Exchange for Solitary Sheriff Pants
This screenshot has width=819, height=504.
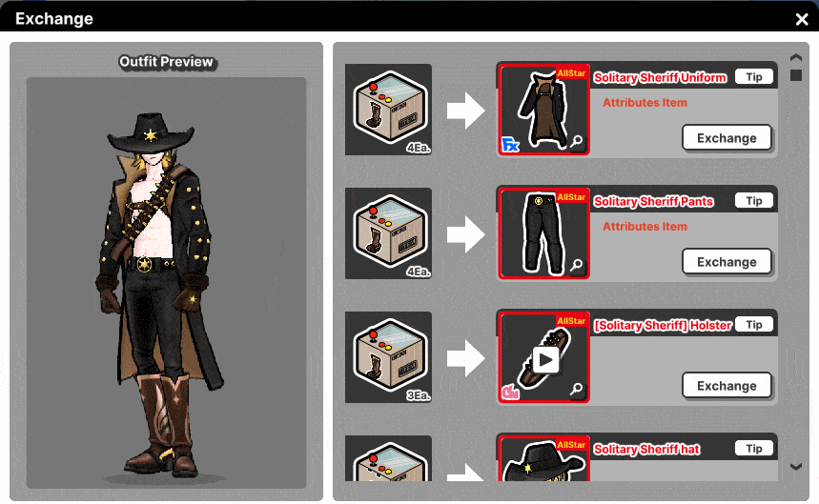coord(727,261)
